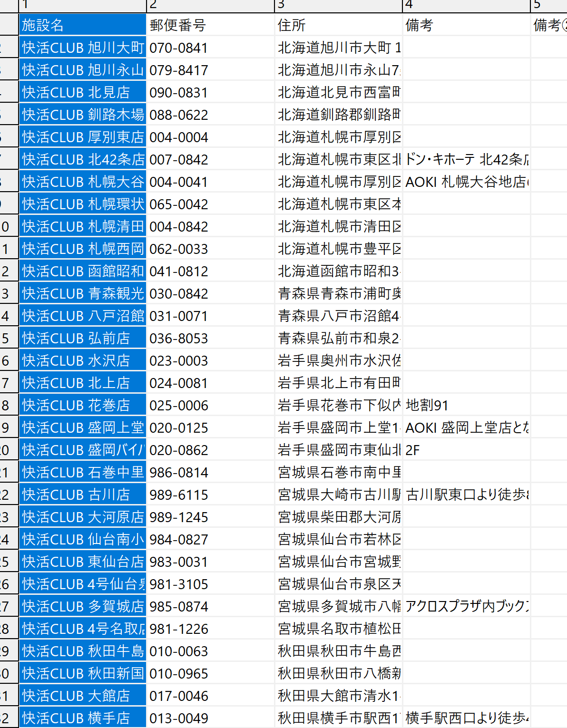Select postal code 989-6115
The width and height of the screenshot is (567, 728).
pyautogui.click(x=210, y=494)
